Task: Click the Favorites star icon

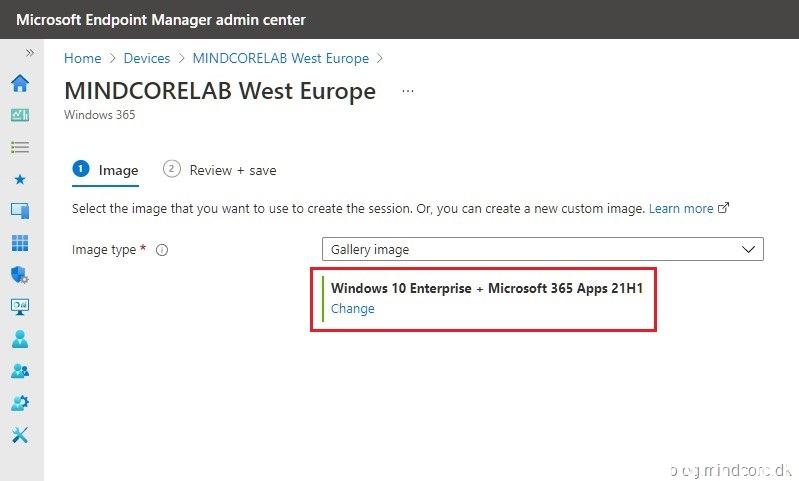Action: (20, 179)
